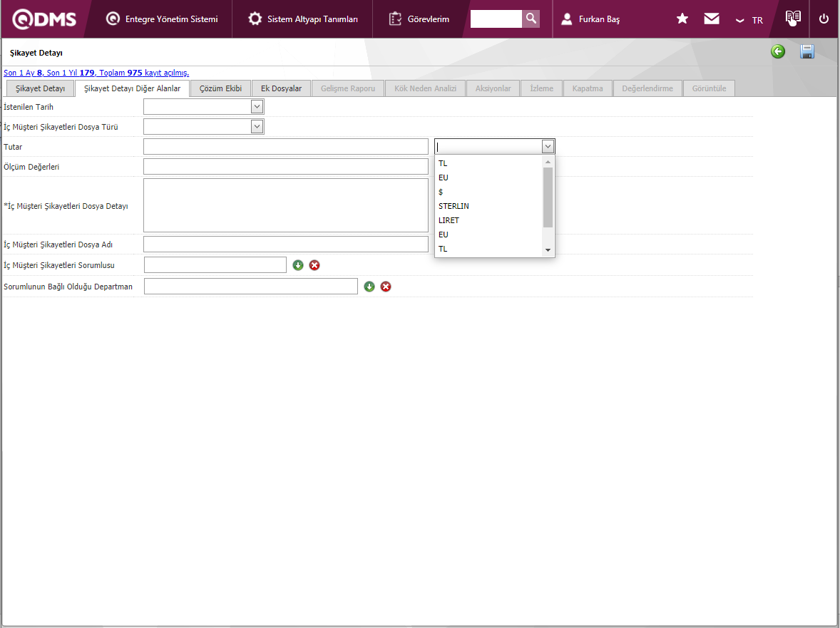Click the green back arrow icon
Viewport: 840px width, 628px height.
point(778,52)
